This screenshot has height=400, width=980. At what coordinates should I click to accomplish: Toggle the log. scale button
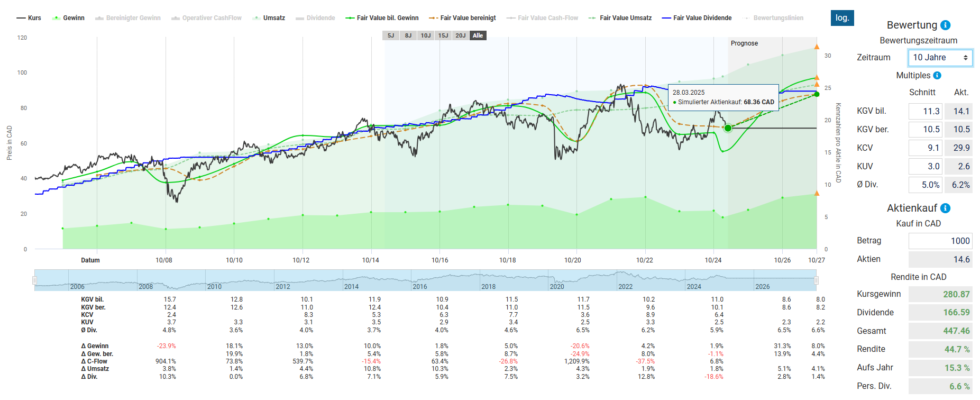(x=842, y=18)
